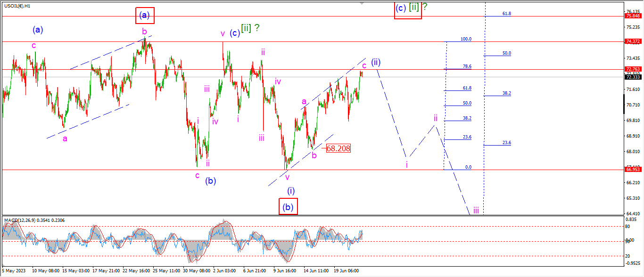Select magenta b label left of 68.208
644x277 pixels.
314,156
